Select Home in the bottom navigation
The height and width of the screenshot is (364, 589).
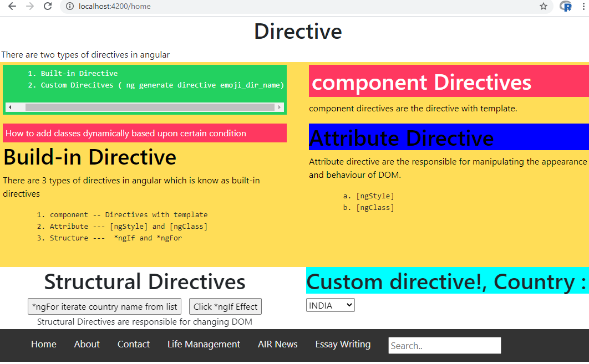coord(43,344)
